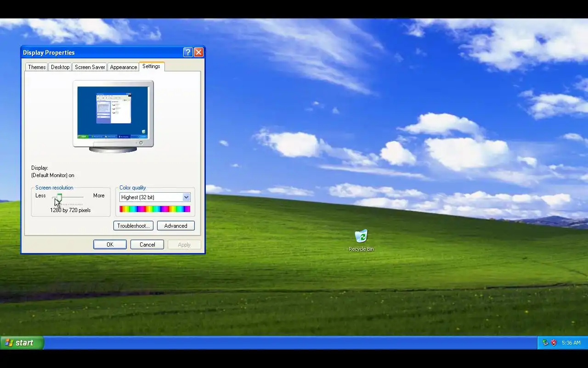Click the color quality rainbow spectrum bar
Viewport: 588px width, 368px height.
tap(155, 209)
